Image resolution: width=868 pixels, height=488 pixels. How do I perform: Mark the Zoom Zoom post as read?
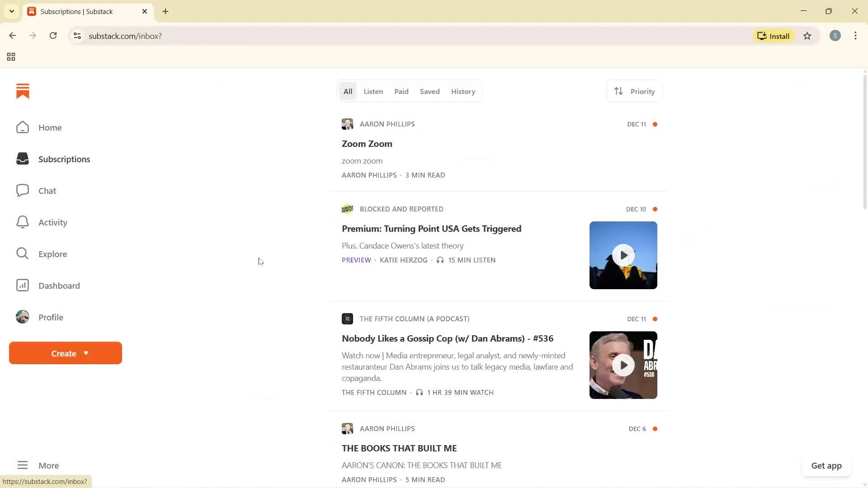pyautogui.click(x=656, y=124)
